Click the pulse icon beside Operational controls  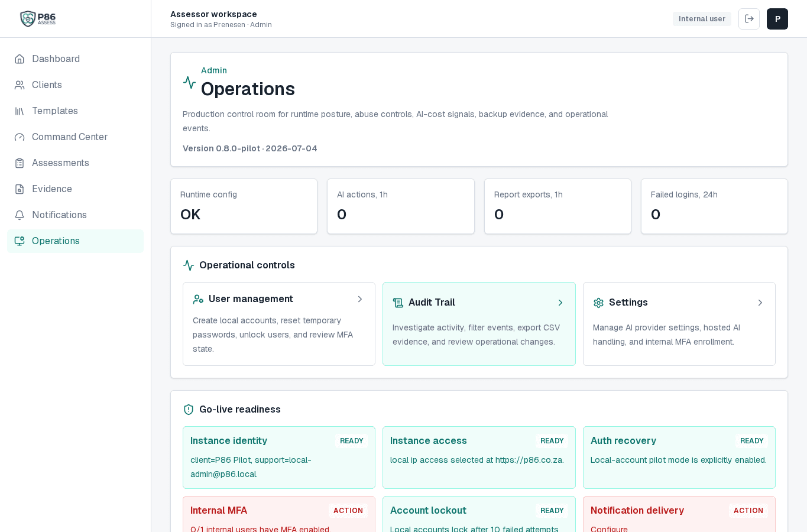189,265
